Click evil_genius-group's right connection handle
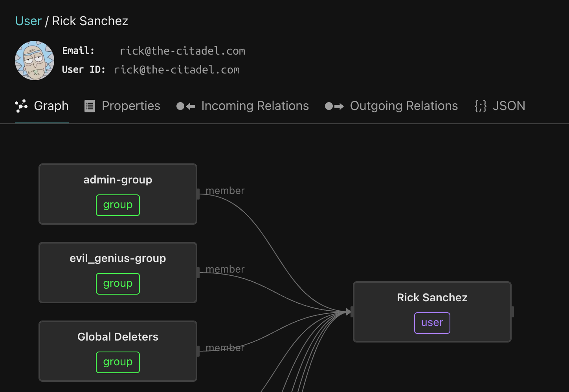Screen dimensions: 569x392 tap(198, 273)
